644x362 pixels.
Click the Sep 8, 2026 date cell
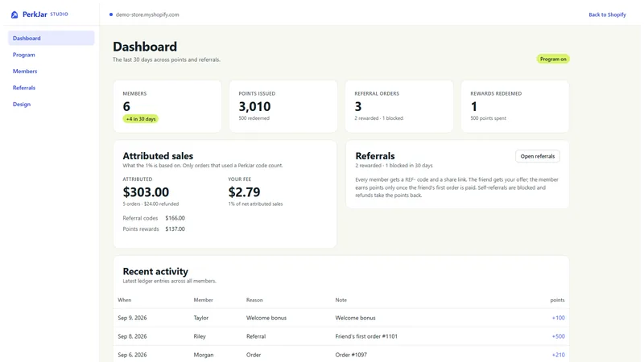click(132, 336)
